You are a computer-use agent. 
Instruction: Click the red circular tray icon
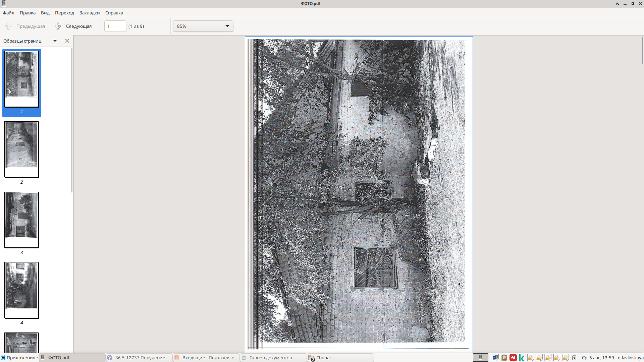pos(513,358)
